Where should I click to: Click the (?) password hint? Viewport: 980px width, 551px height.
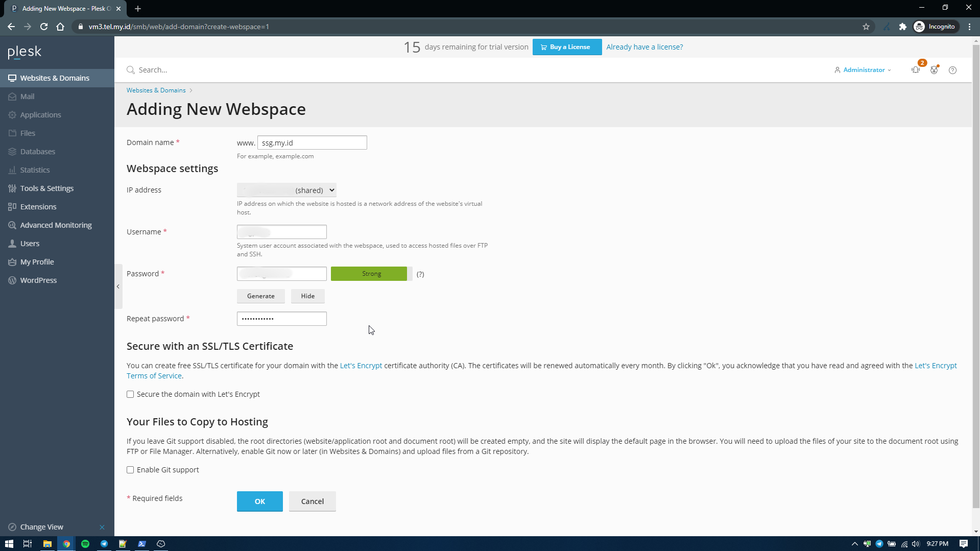tap(420, 274)
